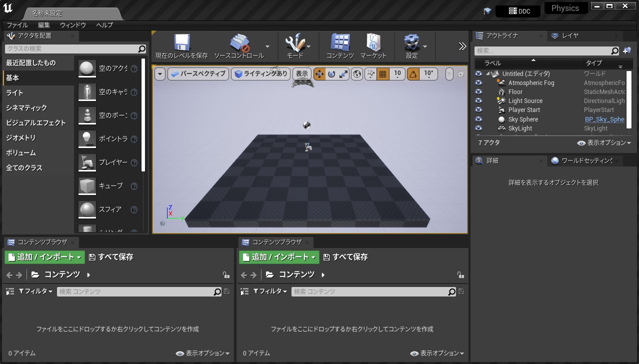
Task: Toggle grid snapping in the viewport
Action: pyautogui.click(x=383, y=73)
